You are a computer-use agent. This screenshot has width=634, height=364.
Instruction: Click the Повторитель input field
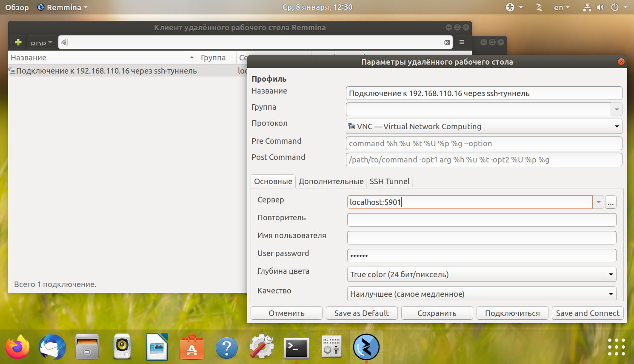482,220
